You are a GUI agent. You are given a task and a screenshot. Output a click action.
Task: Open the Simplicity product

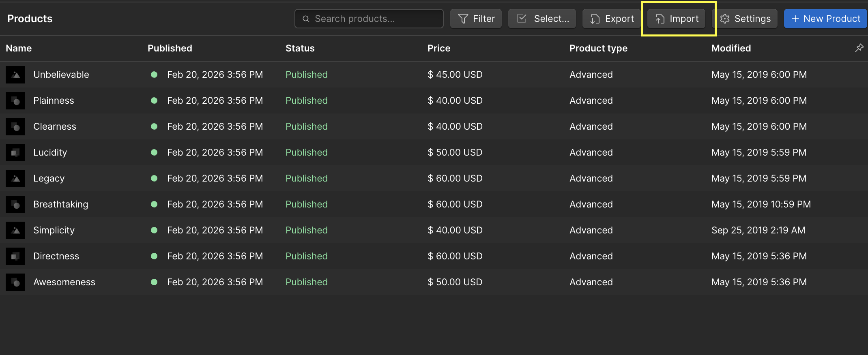coord(54,230)
